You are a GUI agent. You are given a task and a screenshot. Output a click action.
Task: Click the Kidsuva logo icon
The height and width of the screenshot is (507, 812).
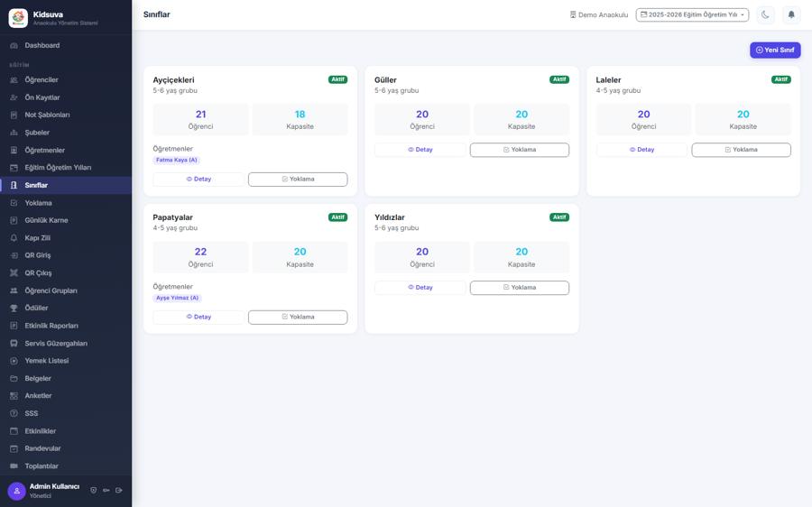tap(18, 18)
